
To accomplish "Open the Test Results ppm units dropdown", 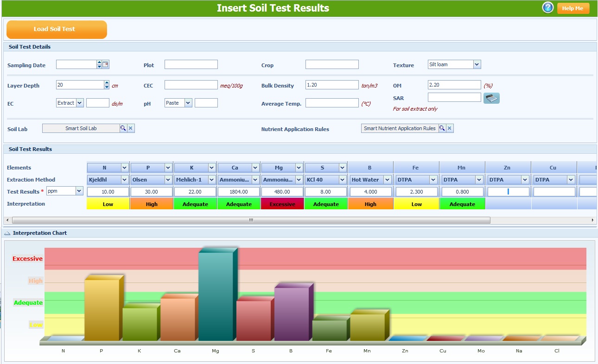I will (79, 191).
